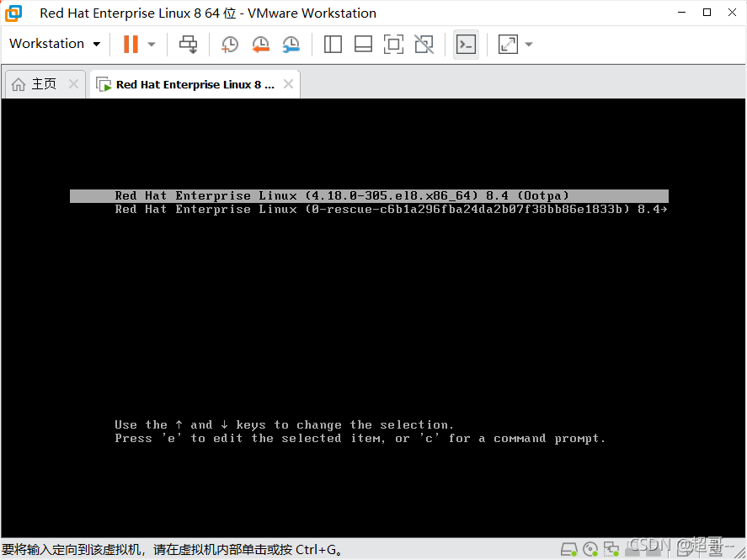Click the stretch guest display icon

(x=508, y=45)
